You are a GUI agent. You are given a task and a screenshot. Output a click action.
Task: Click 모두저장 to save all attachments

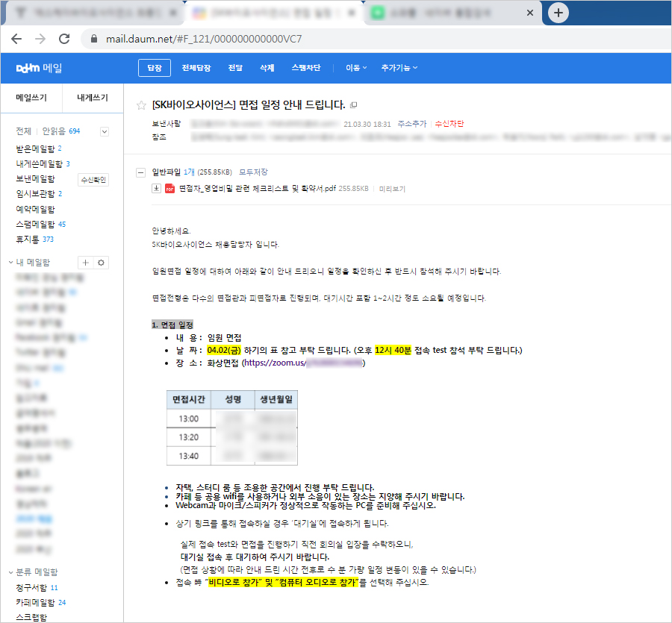tap(253, 172)
